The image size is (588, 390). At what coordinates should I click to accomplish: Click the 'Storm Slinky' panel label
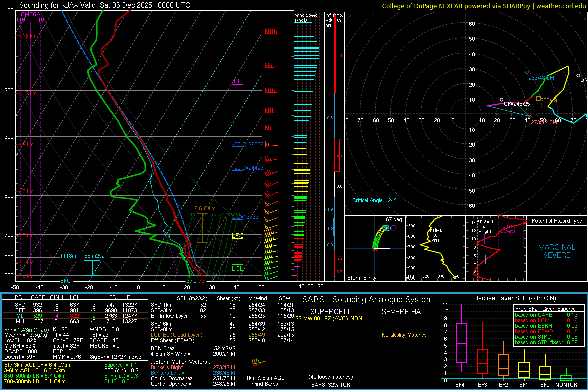[x=361, y=278]
